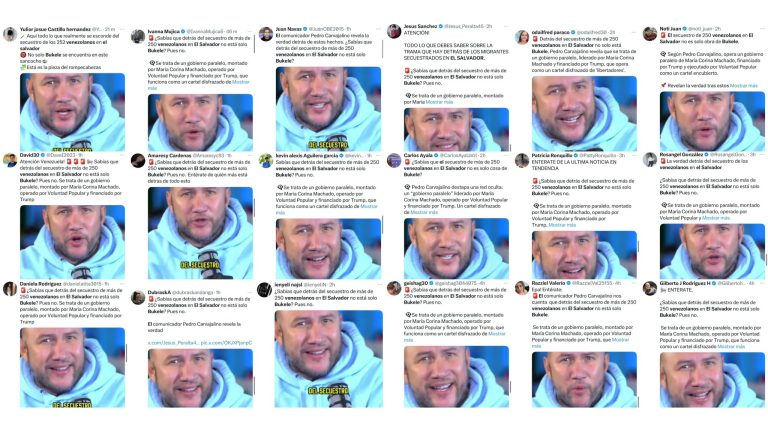This screenshot has height=431, width=768.
Task: Open Juan Navas's avatar
Action: (x=266, y=34)
